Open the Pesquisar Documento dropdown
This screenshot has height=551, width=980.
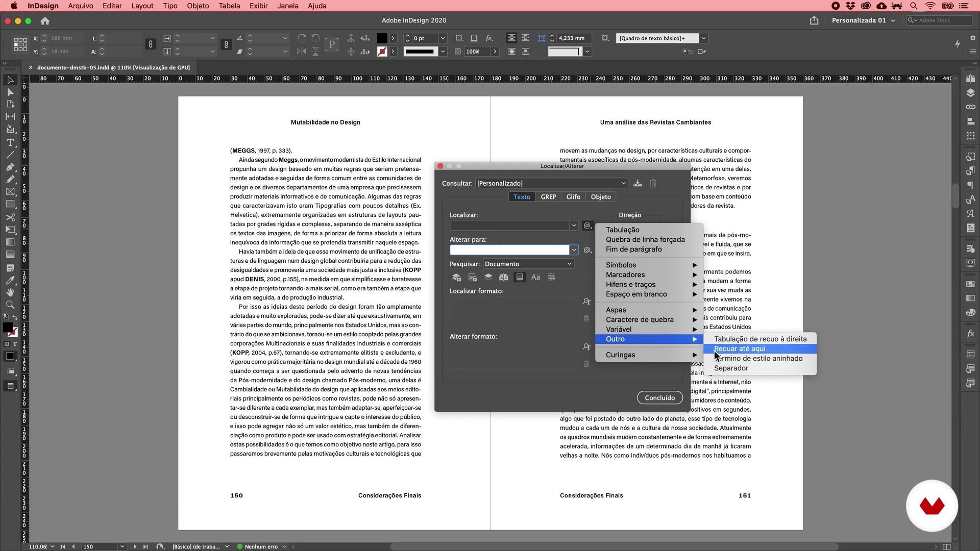(528, 264)
